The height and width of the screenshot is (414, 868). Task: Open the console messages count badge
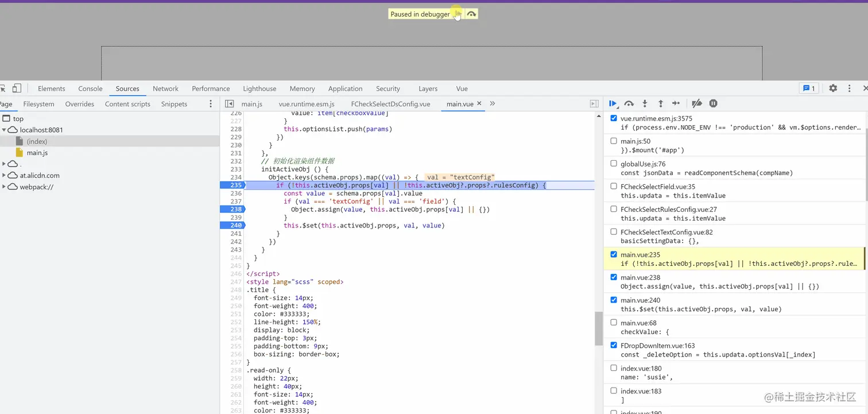point(808,88)
